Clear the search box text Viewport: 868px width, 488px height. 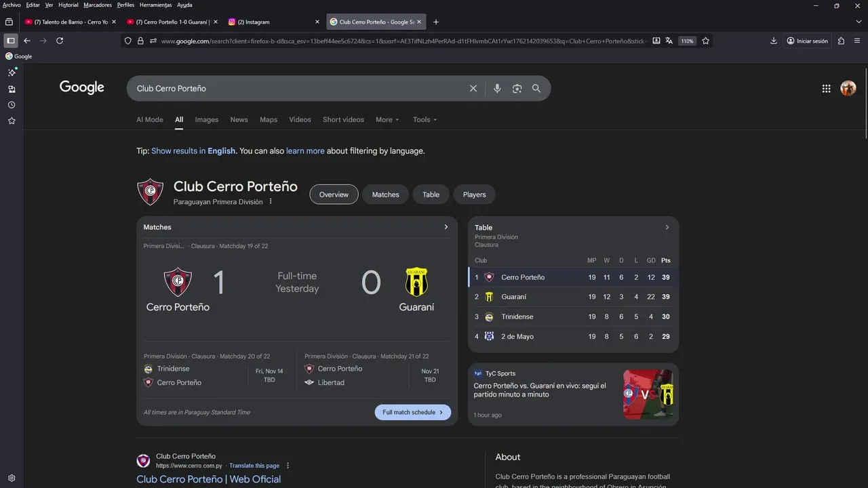[473, 89]
